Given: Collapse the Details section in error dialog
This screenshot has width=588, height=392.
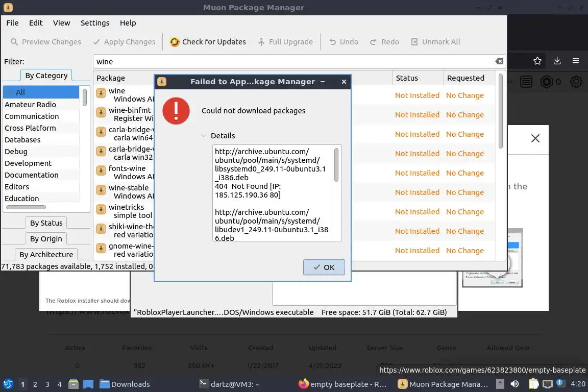Looking at the screenshot, I should click(204, 135).
